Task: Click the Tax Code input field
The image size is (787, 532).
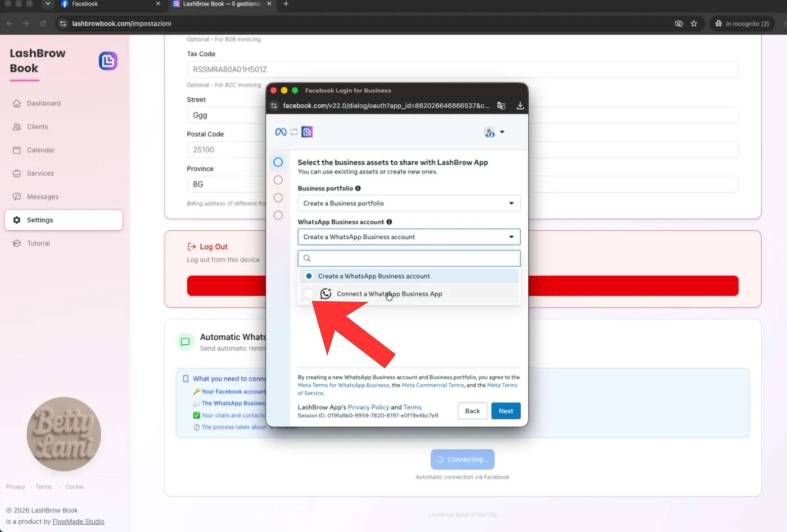Action: [x=462, y=70]
